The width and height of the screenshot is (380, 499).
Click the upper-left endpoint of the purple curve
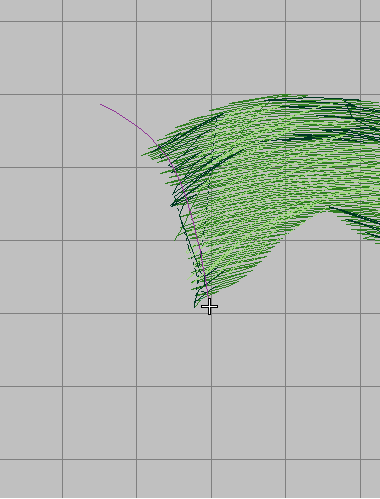click(101, 104)
